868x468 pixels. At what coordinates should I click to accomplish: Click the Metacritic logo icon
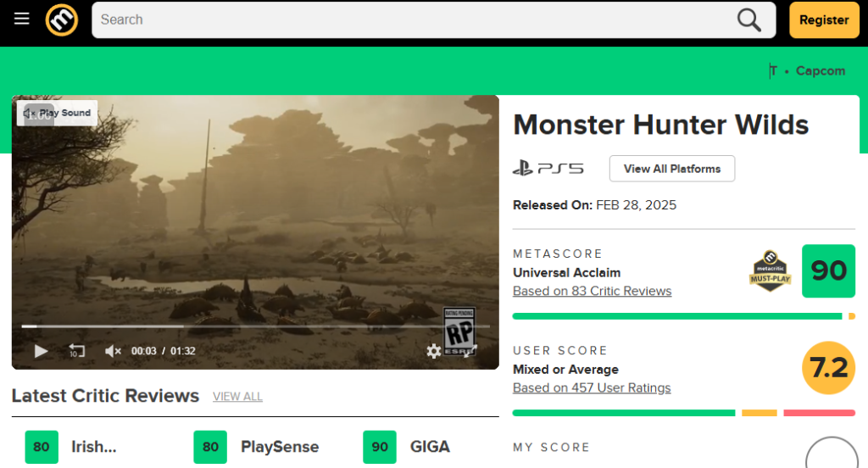(x=61, y=19)
